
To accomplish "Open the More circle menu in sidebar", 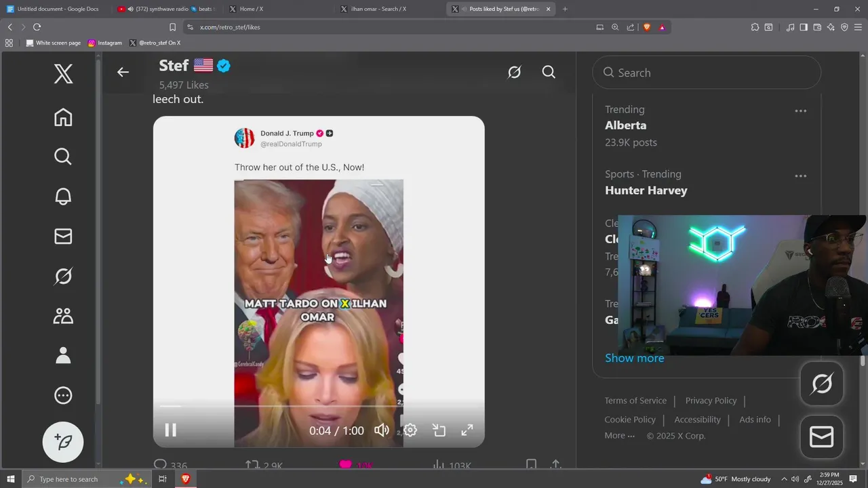I will click(x=63, y=395).
